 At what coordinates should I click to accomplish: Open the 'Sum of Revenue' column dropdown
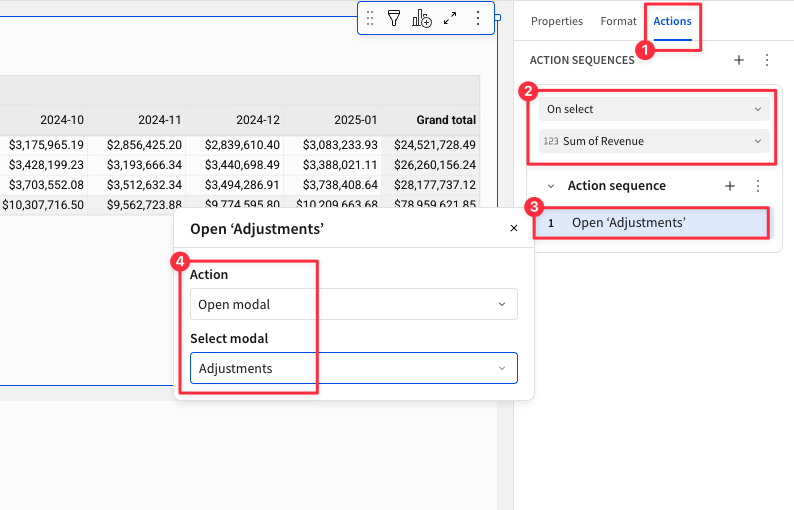click(654, 141)
